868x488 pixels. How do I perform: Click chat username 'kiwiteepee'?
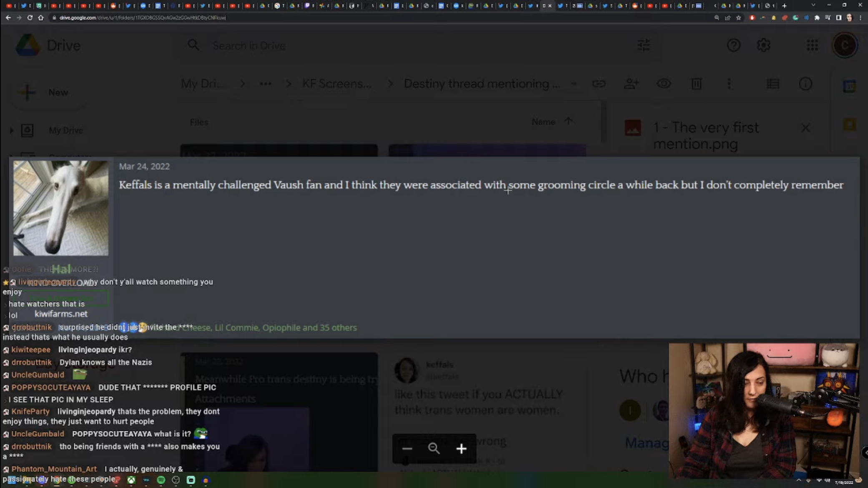point(31,350)
